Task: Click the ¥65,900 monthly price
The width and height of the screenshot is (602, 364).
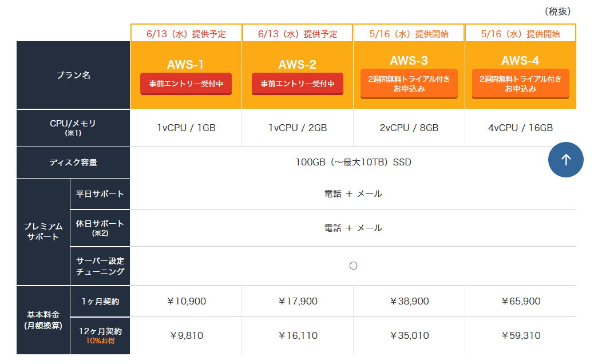Action: [520, 302]
